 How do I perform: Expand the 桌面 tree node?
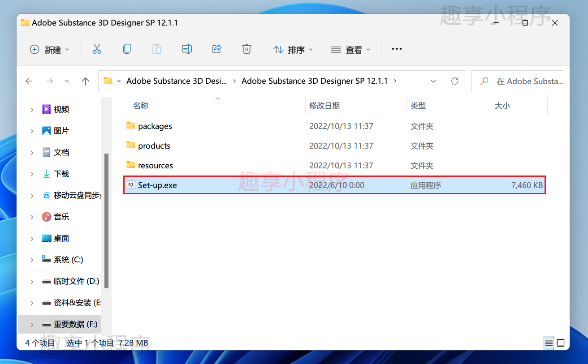(x=32, y=238)
